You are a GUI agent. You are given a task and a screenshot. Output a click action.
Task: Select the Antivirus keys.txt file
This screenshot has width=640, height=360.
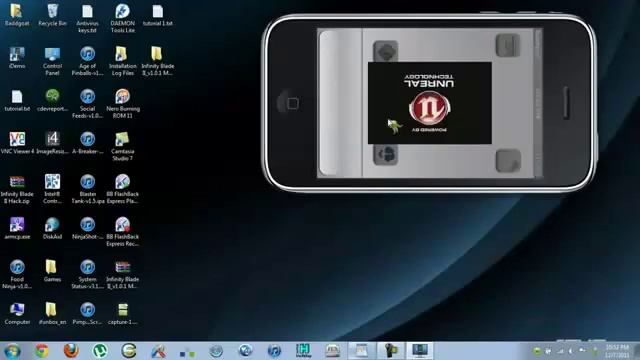pyautogui.click(x=87, y=18)
